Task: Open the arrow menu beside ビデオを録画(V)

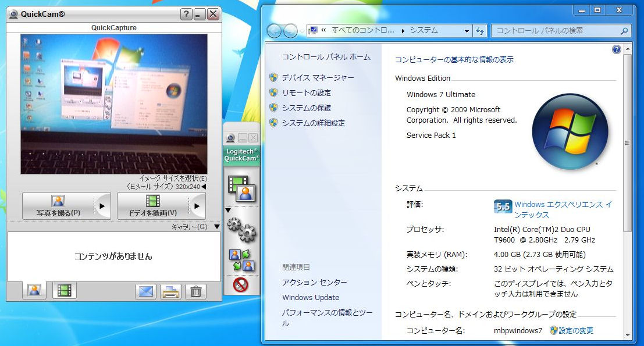Action: [197, 206]
